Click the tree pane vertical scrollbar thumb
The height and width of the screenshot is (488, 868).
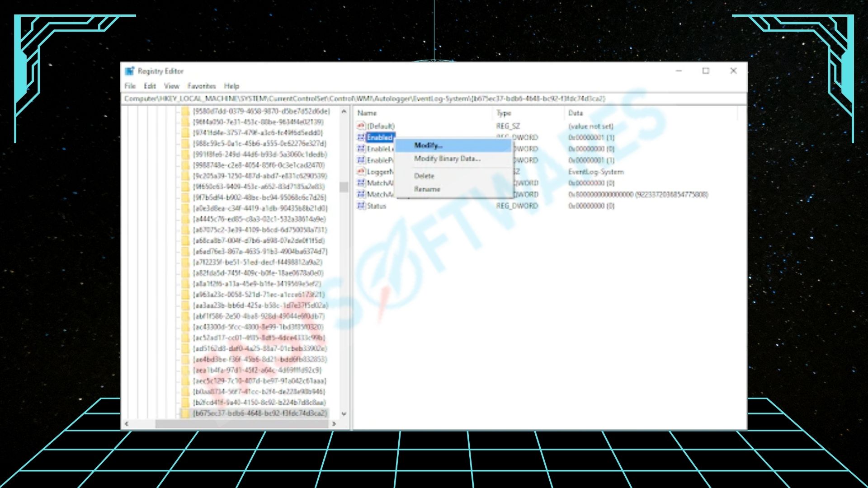pyautogui.click(x=344, y=187)
